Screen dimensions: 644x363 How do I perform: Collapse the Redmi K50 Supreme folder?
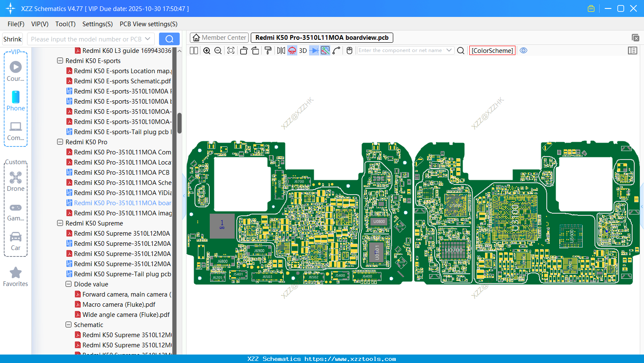coord(60,223)
